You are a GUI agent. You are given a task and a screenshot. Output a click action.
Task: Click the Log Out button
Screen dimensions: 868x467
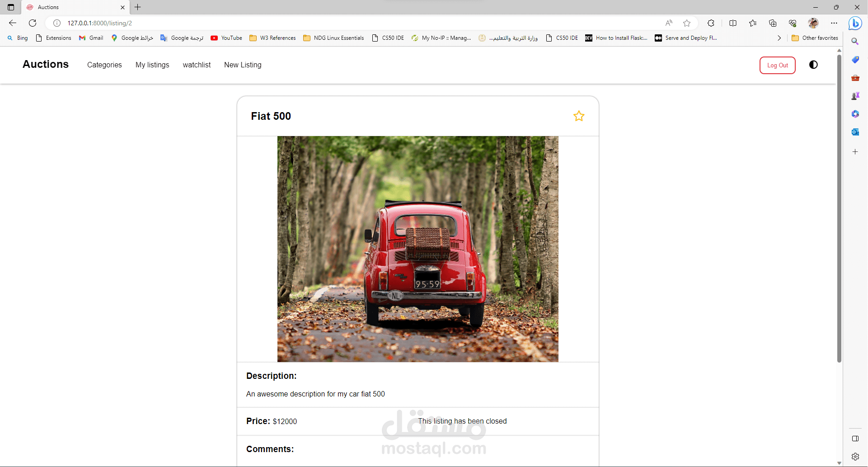point(778,65)
